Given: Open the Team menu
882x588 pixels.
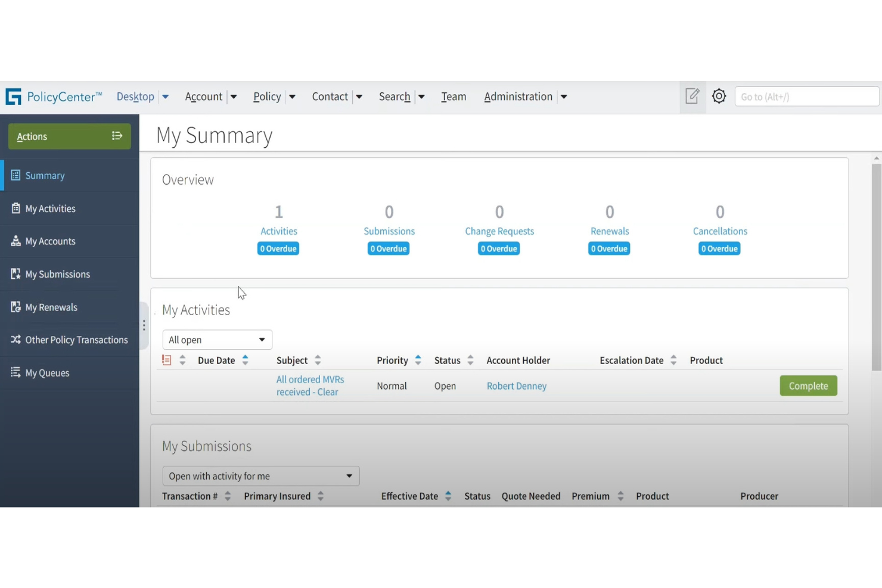Looking at the screenshot, I should (x=454, y=97).
